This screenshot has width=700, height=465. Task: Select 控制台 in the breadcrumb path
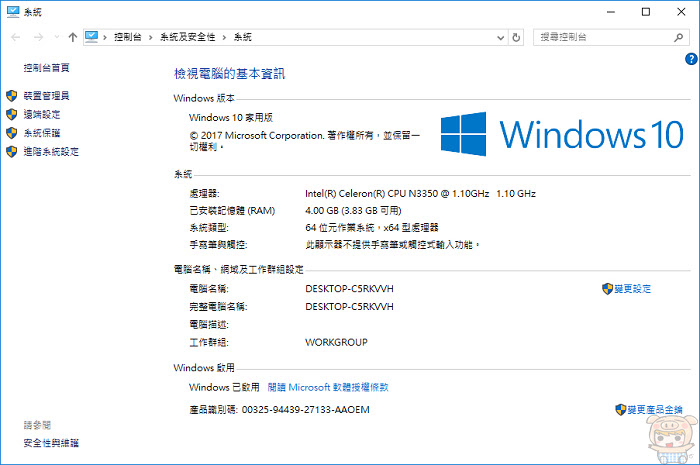(128, 37)
